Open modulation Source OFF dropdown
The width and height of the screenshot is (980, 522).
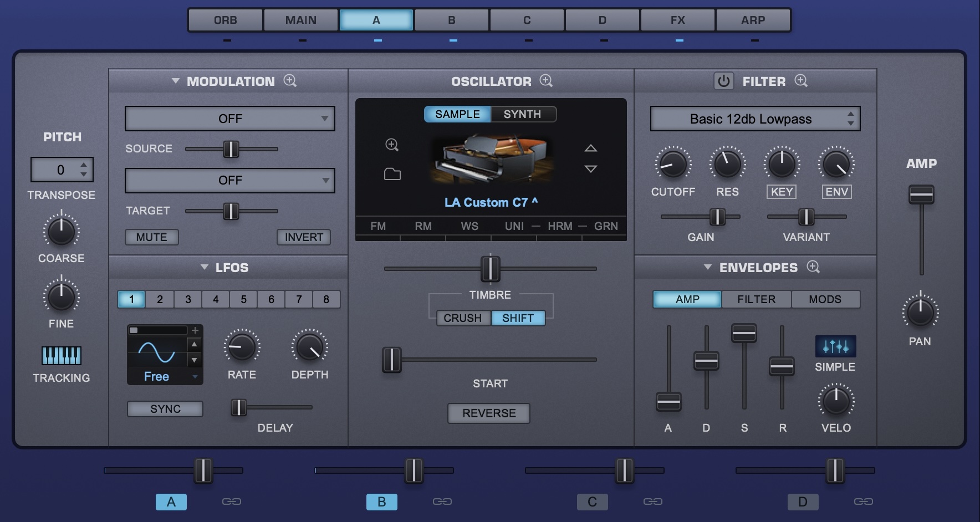pos(230,119)
